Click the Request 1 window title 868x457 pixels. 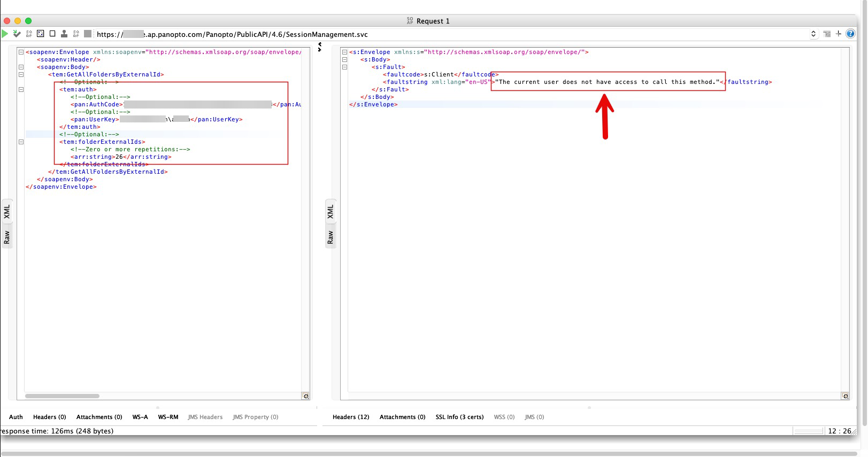coord(433,21)
